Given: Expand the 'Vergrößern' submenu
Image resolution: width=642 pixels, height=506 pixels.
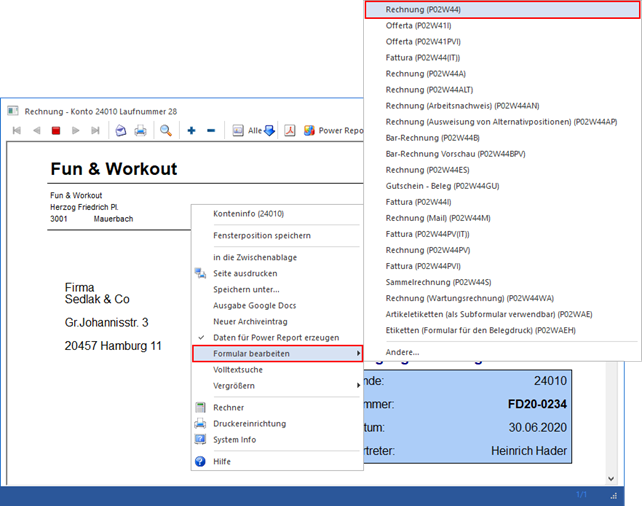Looking at the screenshot, I should (x=277, y=385).
